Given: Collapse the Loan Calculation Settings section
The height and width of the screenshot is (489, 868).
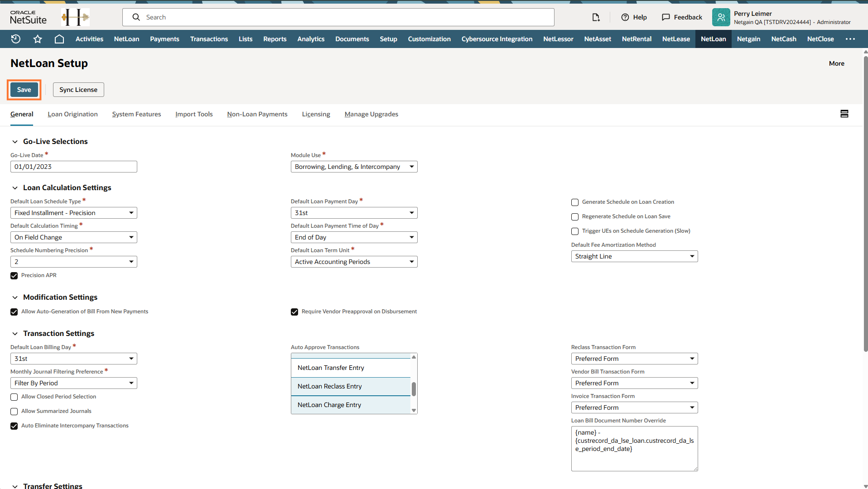Looking at the screenshot, I should click(15, 188).
